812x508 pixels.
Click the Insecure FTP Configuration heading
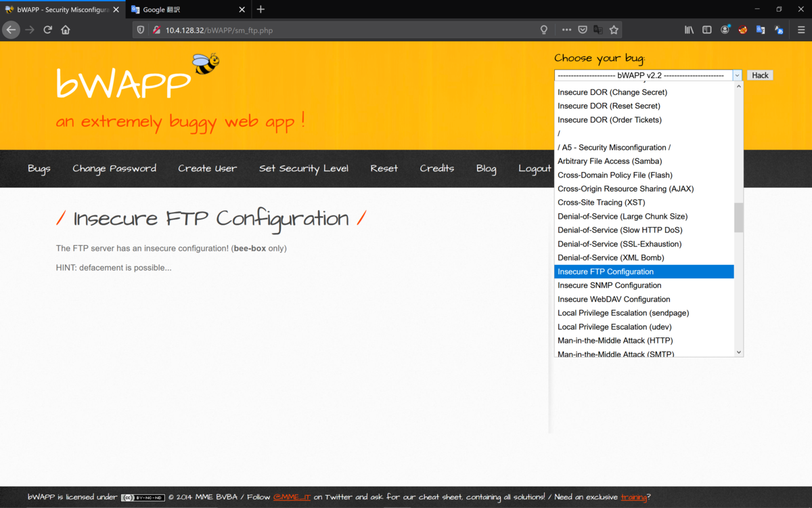[x=211, y=218]
